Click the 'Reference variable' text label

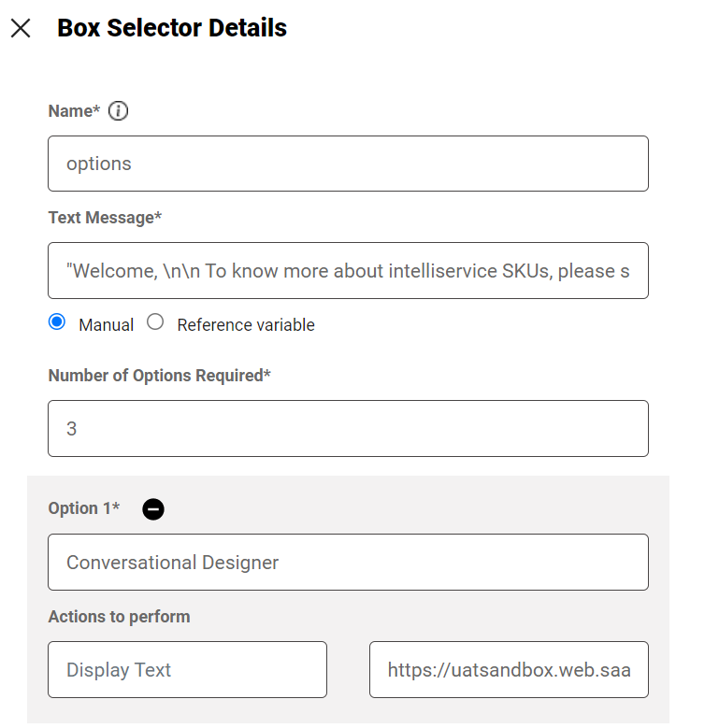pyautogui.click(x=246, y=325)
